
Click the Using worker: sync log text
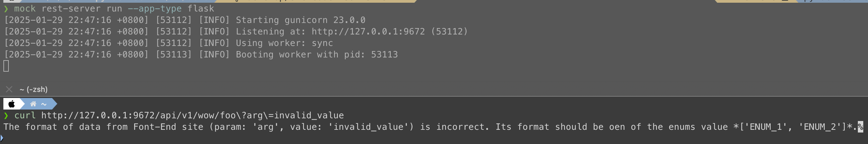(x=284, y=43)
